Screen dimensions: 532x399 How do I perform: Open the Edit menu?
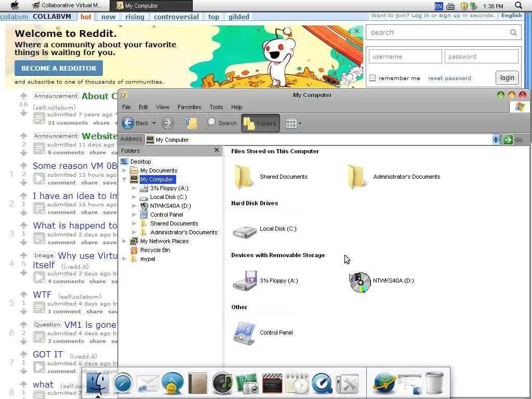(x=143, y=107)
